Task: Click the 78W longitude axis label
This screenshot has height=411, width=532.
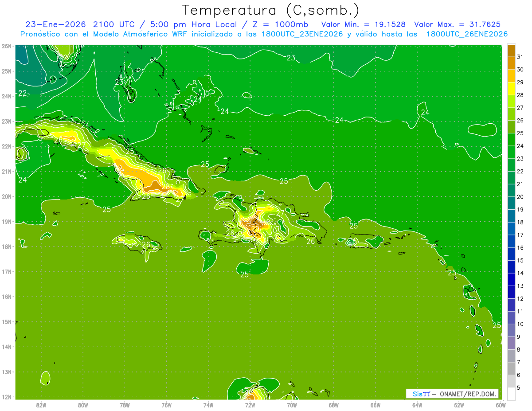Action: coord(125,405)
